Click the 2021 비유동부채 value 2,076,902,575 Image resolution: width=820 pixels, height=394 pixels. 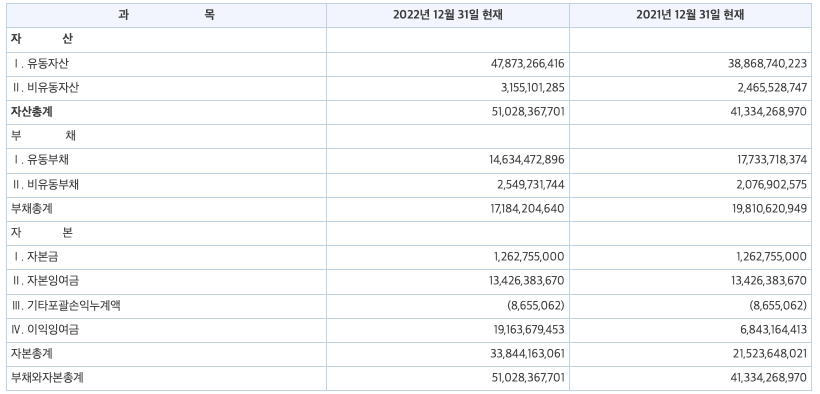click(772, 185)
